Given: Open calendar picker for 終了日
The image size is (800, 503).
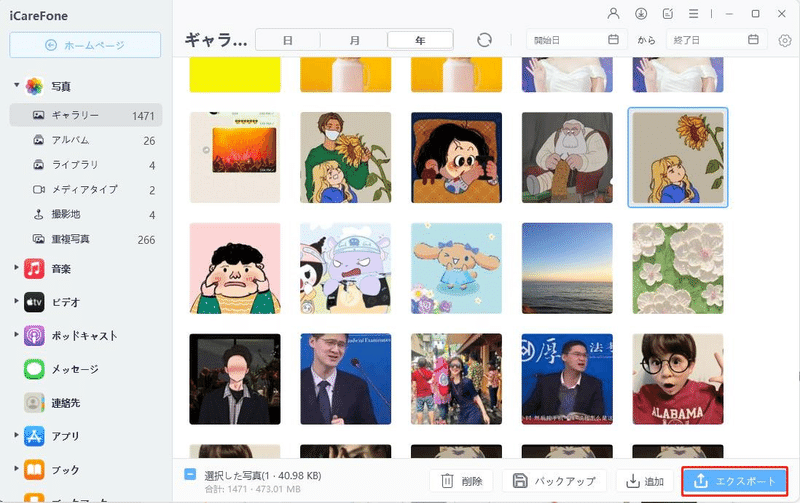Looking at the screenshot, I should pyautogui.click(x=753, y=39).
